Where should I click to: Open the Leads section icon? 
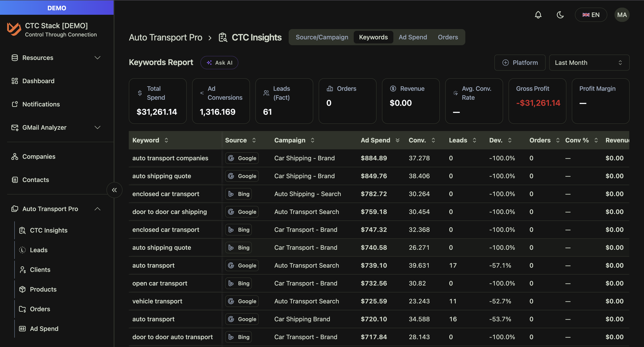[x=22, y=250]
